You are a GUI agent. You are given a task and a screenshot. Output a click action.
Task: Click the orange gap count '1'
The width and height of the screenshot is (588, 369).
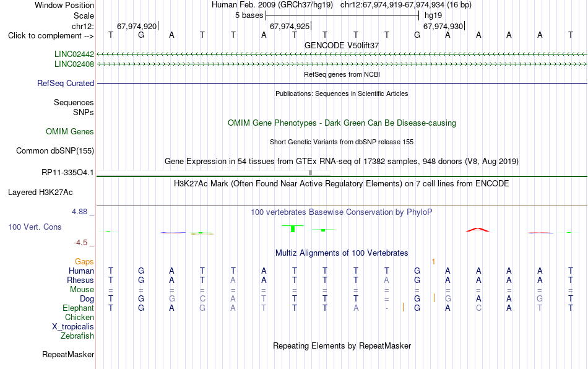[x=433, y=261]
